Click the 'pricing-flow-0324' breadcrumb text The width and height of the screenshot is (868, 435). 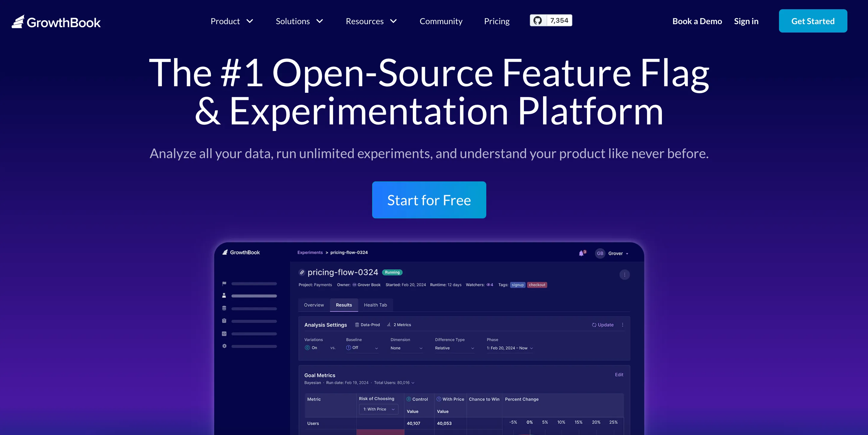(x=349, y=252)
